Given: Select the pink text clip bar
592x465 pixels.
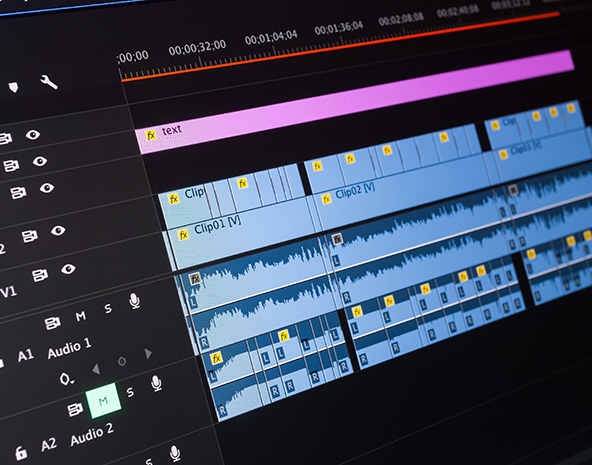Looking at the screenshot, I should tap(355, 102).
